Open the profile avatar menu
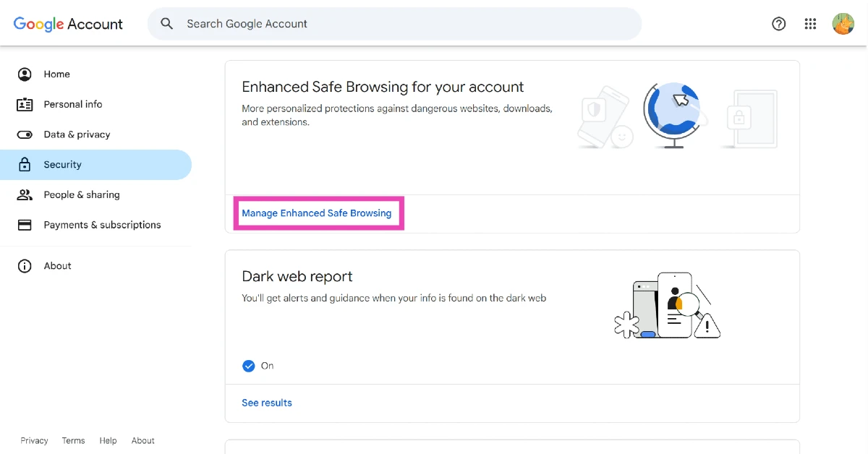Image resolution: width=868 pixels, height=454 pixels. click(x=843, y=24)
